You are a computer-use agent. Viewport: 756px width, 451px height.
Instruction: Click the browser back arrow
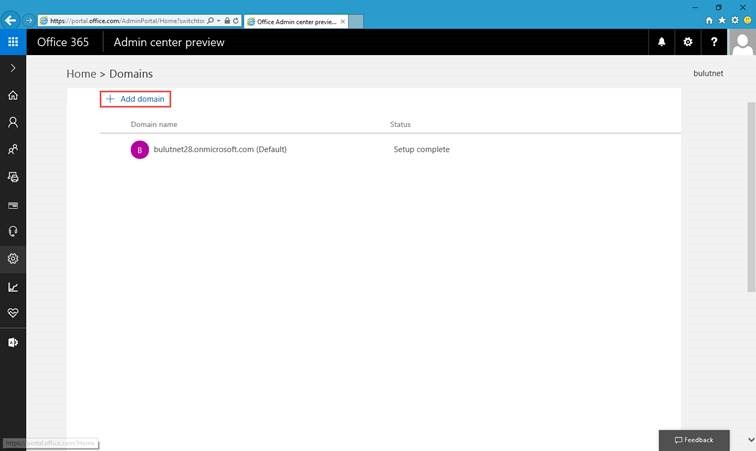coord(11,20)
